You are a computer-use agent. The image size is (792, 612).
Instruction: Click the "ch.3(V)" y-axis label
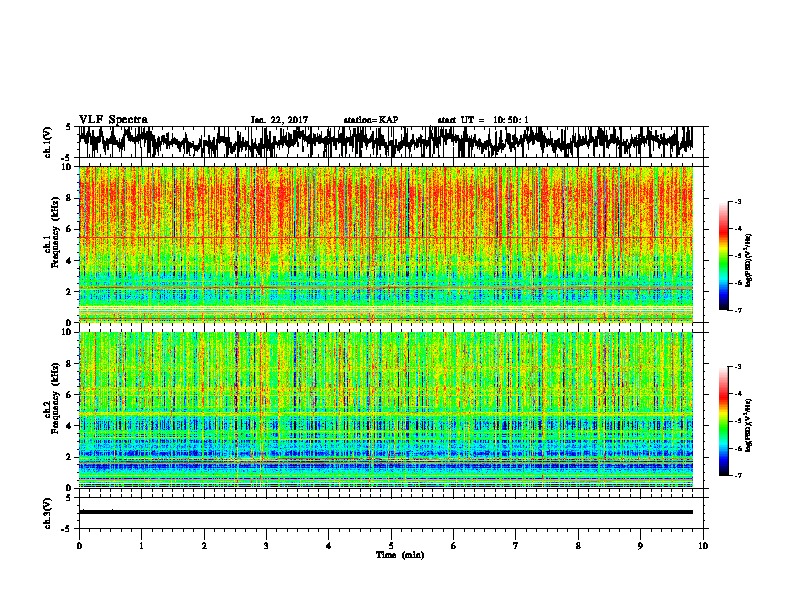(x=47, y=513)
